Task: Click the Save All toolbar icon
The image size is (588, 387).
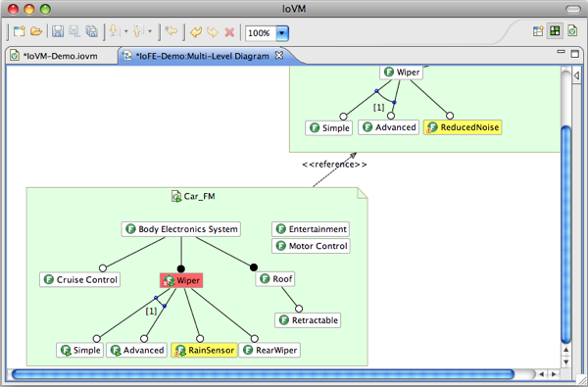Action: 92,31
